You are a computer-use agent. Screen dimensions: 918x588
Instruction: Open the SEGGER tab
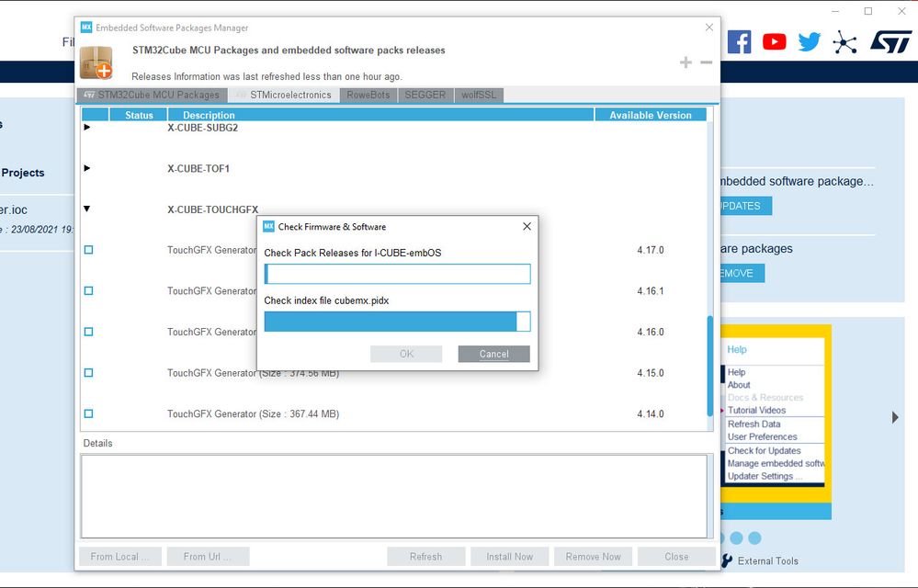pyautogui.click(x=425, y=95)
